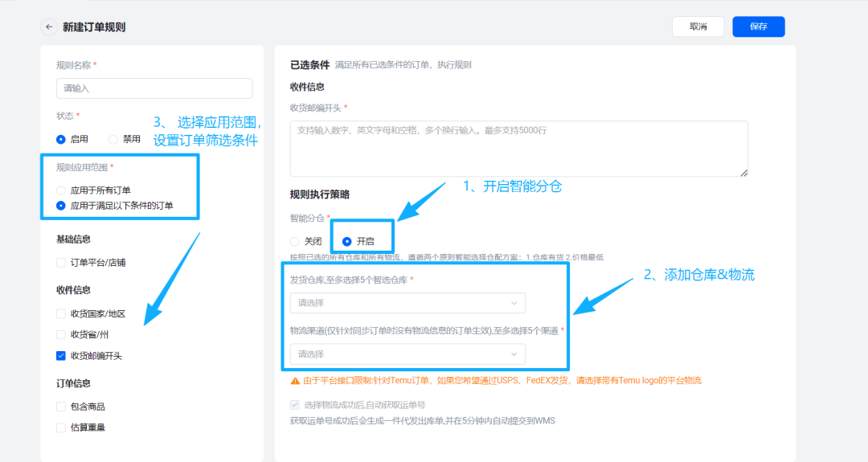Viewport: 868px width, 462px height.
Task: Select 应用于满足以下条件的订单 option
Action: tap(61, 206)
